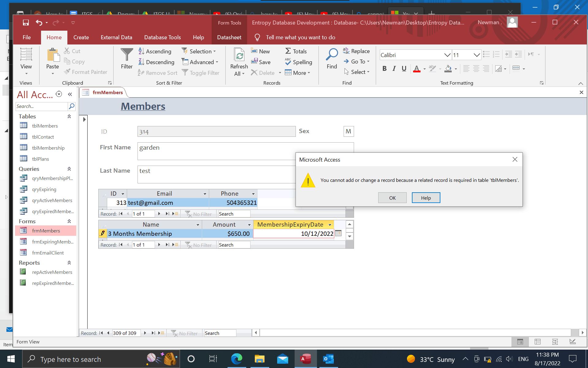Screen dimensions: 588x368
Task: Sort records Ascending
Action: click(155, 51)
